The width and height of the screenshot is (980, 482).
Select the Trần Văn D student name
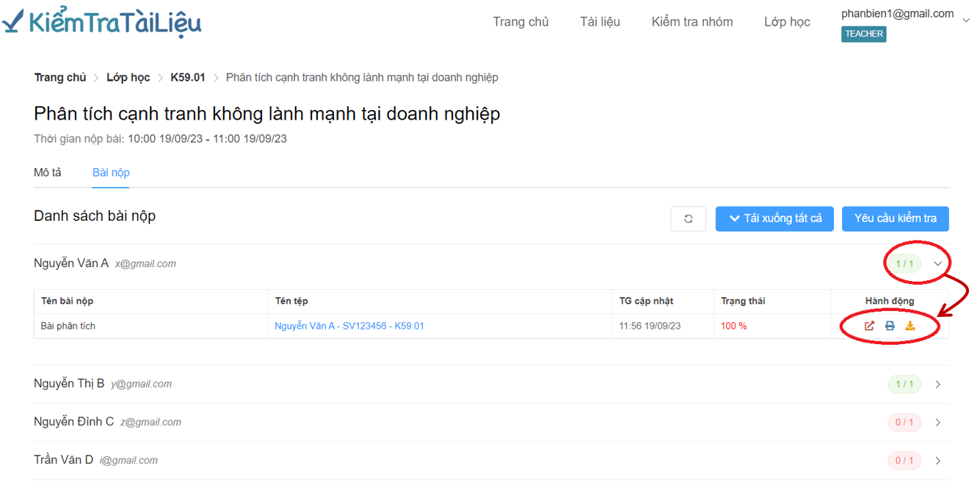(64, 460)
